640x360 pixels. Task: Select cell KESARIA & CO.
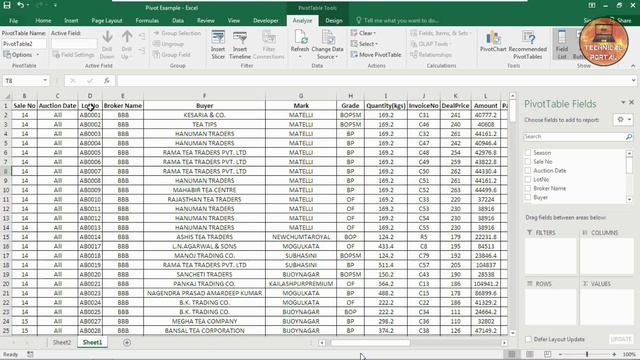click(x=204, y=115)
